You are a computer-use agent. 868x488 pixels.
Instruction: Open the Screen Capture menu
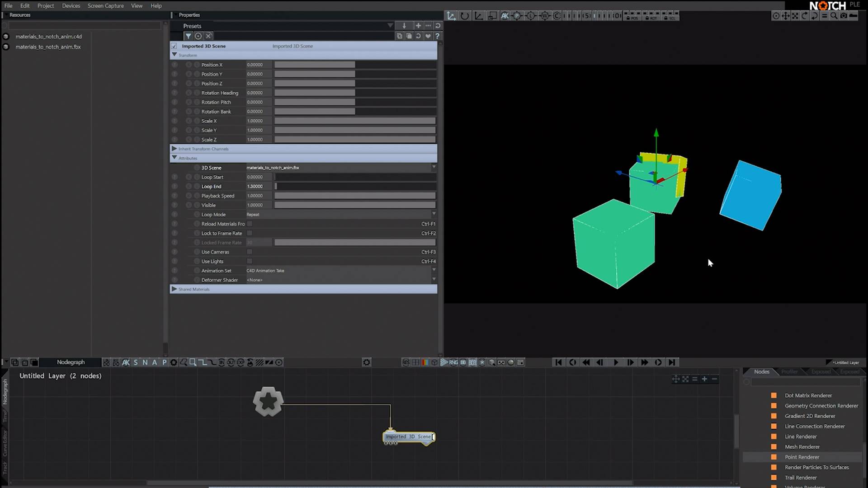105,6
